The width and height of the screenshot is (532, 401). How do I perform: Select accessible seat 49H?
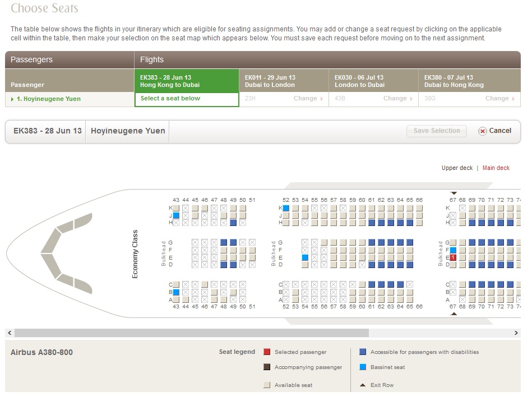tap(233, 223)
